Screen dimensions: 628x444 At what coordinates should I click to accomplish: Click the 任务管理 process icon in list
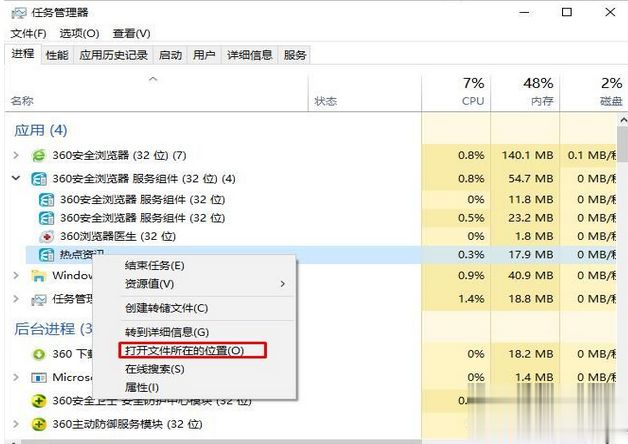point(39,299)
